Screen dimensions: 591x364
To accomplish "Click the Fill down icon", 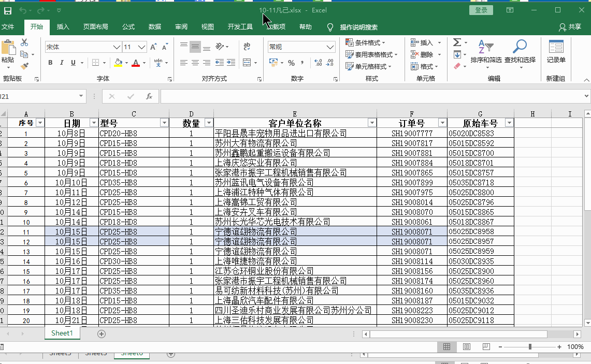I will click(x=457, y=55).
